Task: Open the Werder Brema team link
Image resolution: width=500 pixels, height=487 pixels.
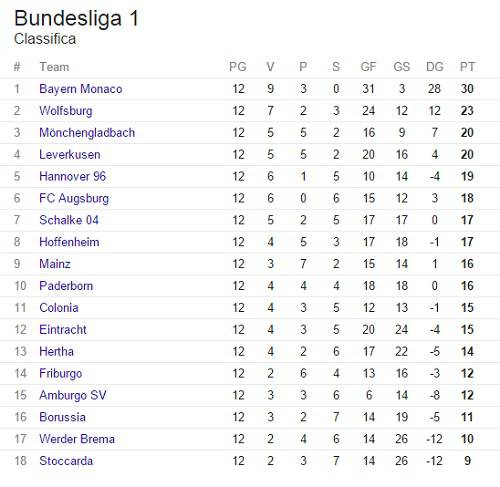Action: [x=77, y=439]
